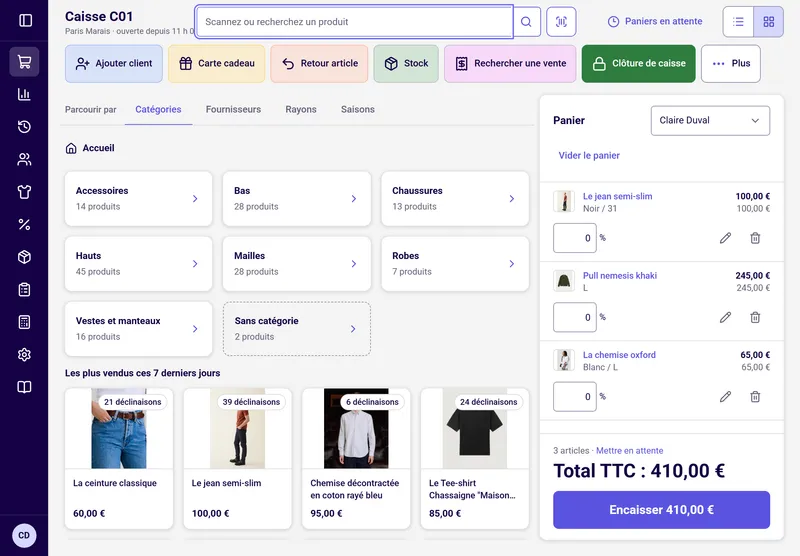Open the t-shirt products icon
The height and width of the screenshot is (556, 800).
pyautogui.click(x=24, y=192)
